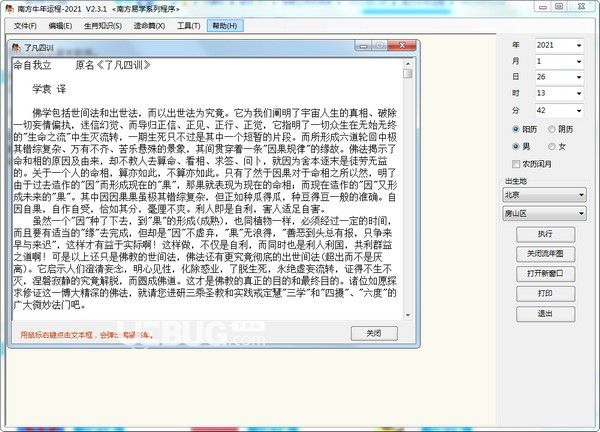Image resolution: width=600 pixels, height=432 pixels.
Task: Click the 打印 button
Action: click(x=545, y=294)
